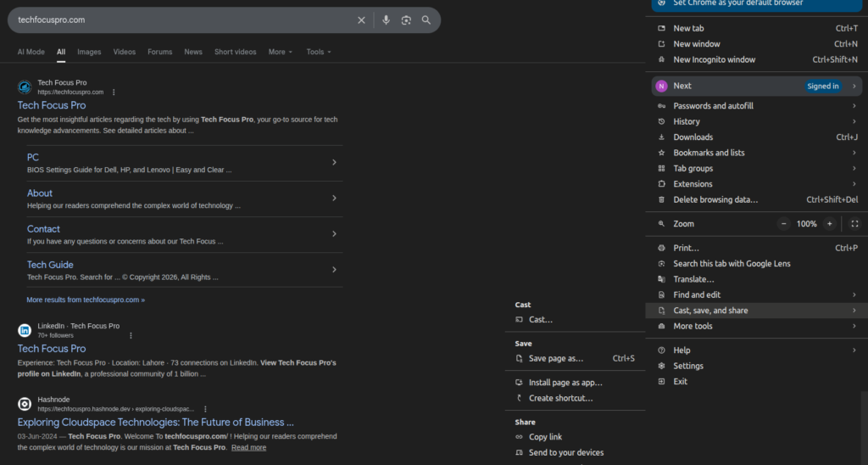
Task: Click the magnifying glass search icon
Action: tap(426, 20)
